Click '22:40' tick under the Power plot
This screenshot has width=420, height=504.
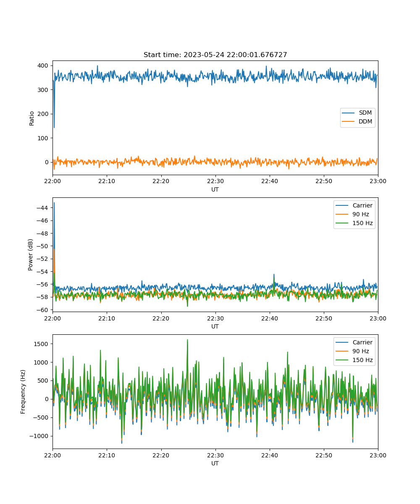click(269, 318)
